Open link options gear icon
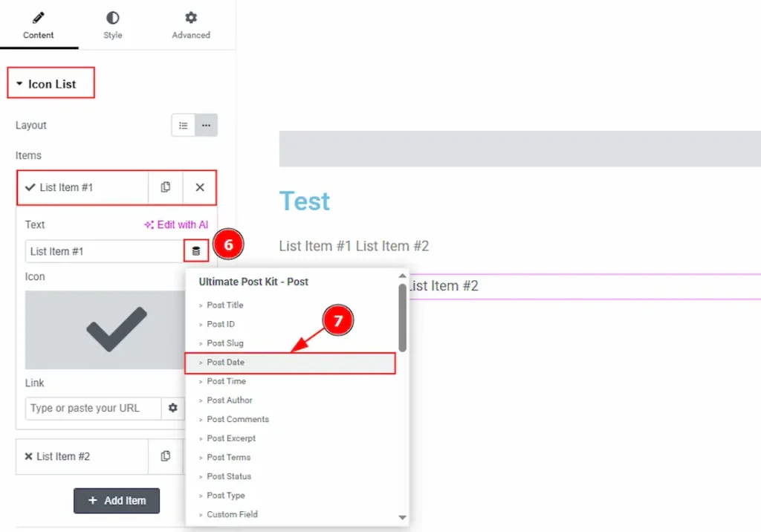The width and height of the screenshot is (761, 532). 173,408
